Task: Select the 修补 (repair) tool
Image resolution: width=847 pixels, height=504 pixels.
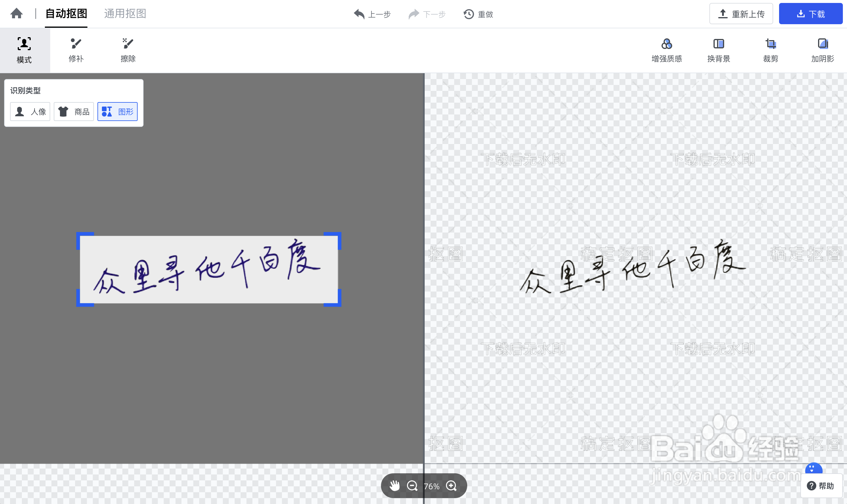Action: [x=76, y=50]
